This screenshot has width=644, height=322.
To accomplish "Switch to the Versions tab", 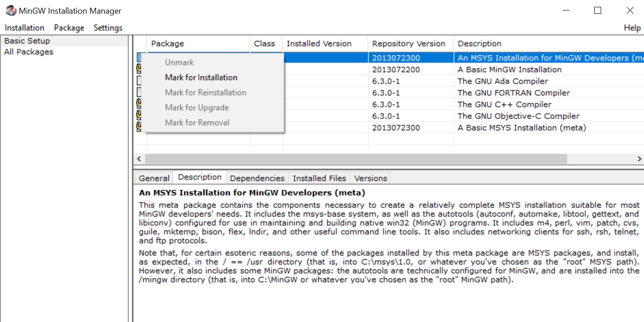I will tap(370, 178).
